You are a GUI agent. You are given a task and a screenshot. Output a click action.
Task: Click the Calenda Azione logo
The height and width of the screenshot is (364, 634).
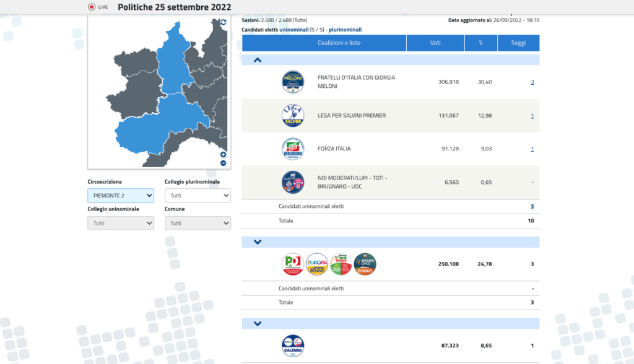pyautogui.click(x=293, y=346)
